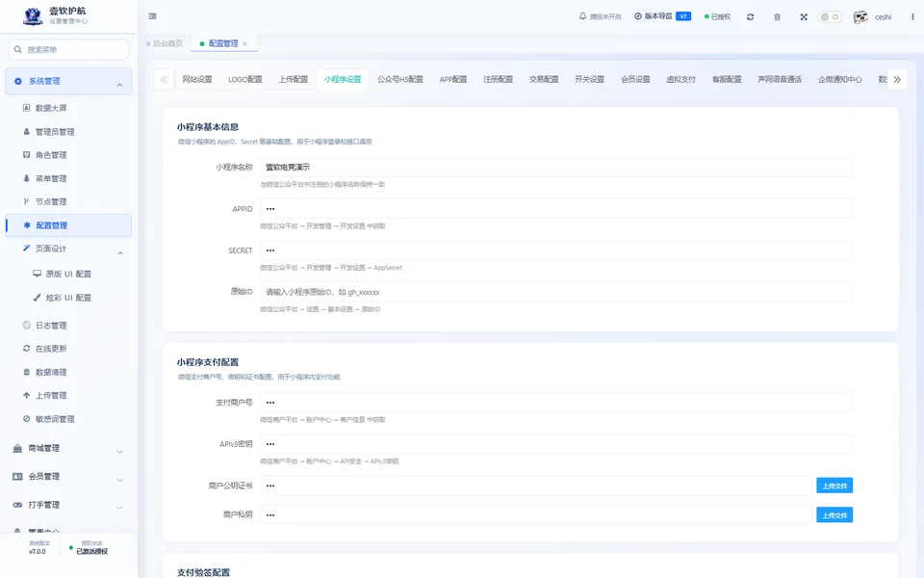Click the 日志管理 icon

tap(27, 325)
